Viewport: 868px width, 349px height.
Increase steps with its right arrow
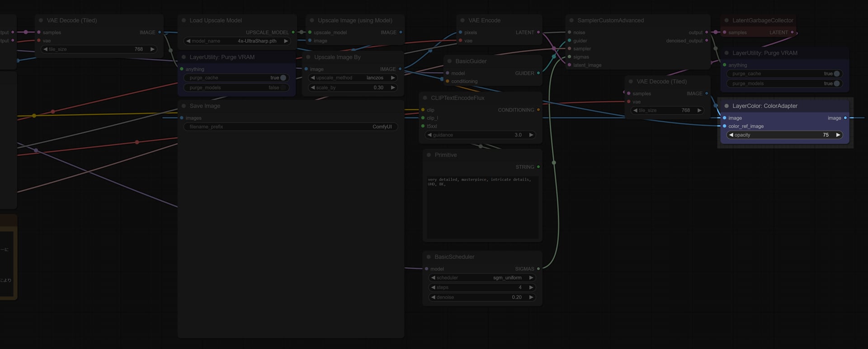[531, 287]
